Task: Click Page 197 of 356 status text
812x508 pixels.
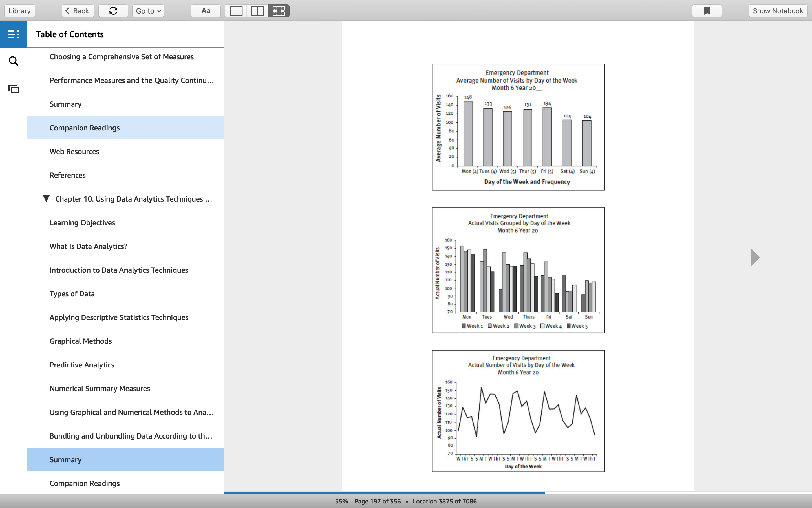Action: pos(378,501)
